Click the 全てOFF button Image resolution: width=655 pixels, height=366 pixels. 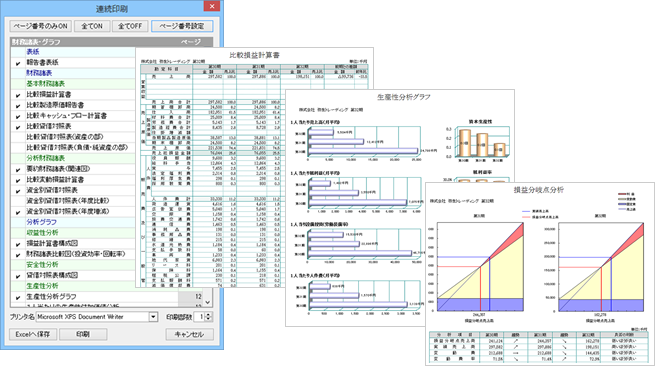tap(130, 26)
